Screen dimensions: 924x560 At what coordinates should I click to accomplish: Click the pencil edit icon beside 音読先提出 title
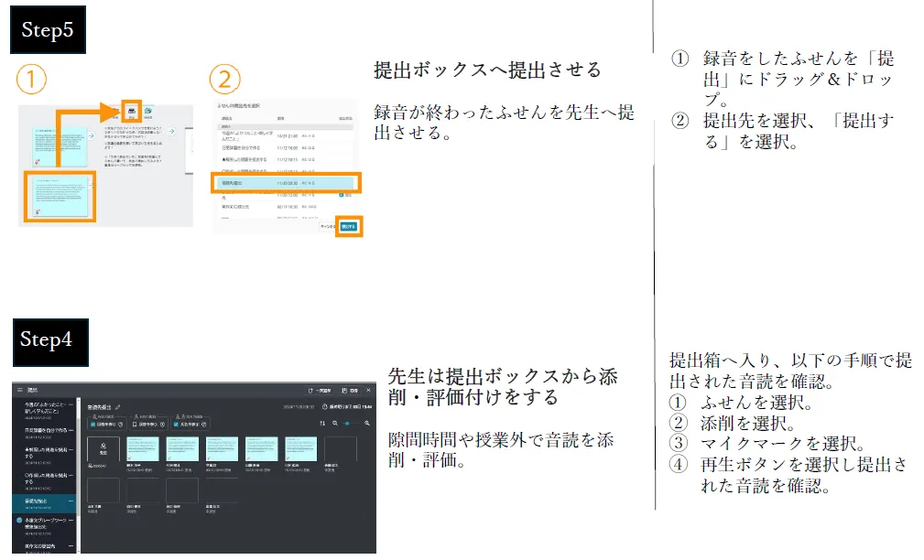[x=119, y=406]
